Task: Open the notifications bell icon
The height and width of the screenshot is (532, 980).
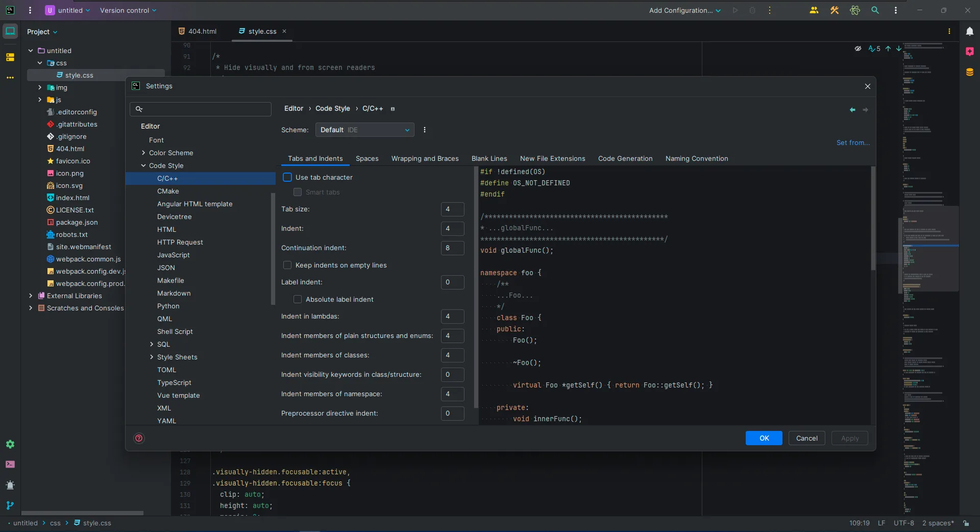Action: pyautogui.click(x=969, y=32)
